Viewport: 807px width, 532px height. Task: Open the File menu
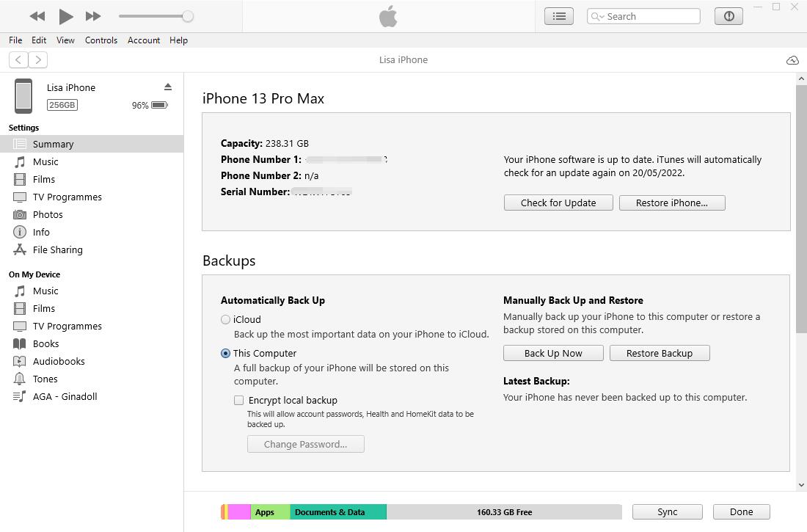point(15,40)
